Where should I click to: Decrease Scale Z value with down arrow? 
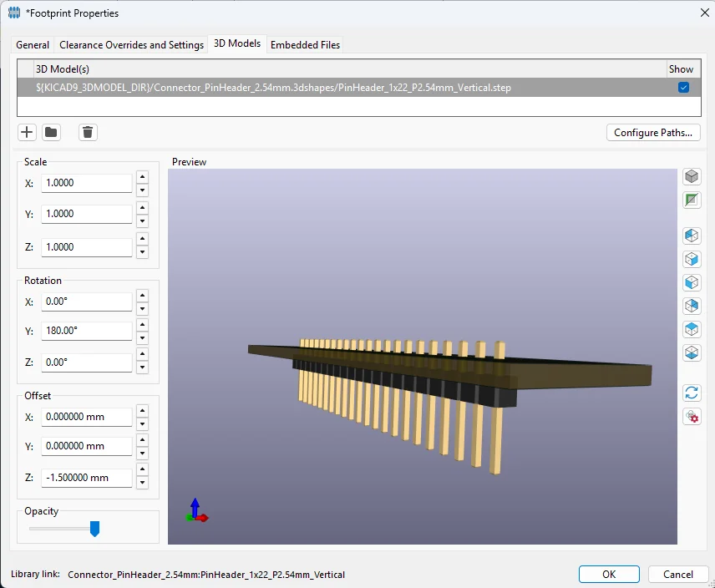[142, 251]
